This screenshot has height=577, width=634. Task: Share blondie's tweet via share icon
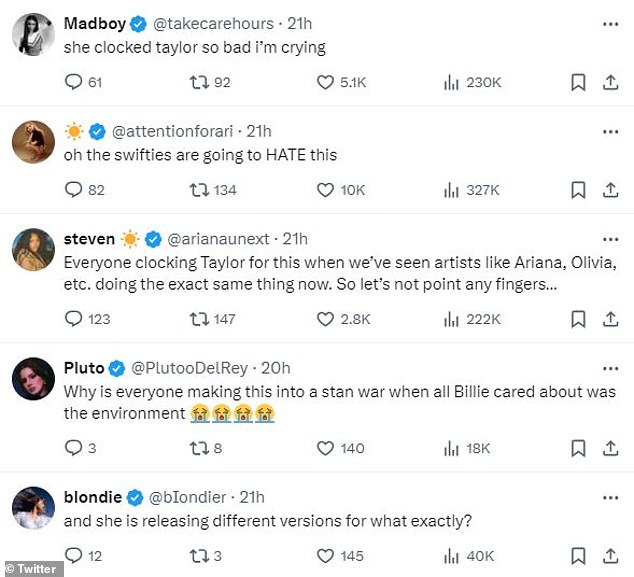pyautogui.click(x=611, y=556)
